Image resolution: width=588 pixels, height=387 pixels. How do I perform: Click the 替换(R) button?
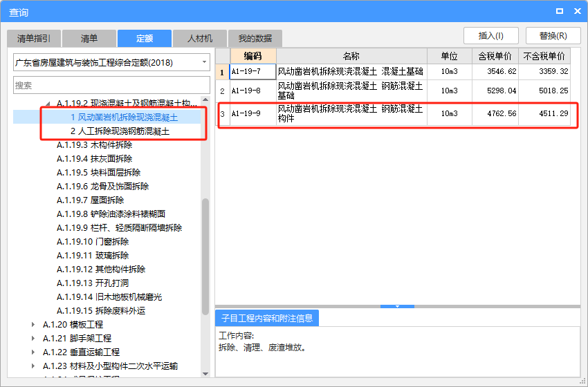pyautogui.click(x=553, y=36)
